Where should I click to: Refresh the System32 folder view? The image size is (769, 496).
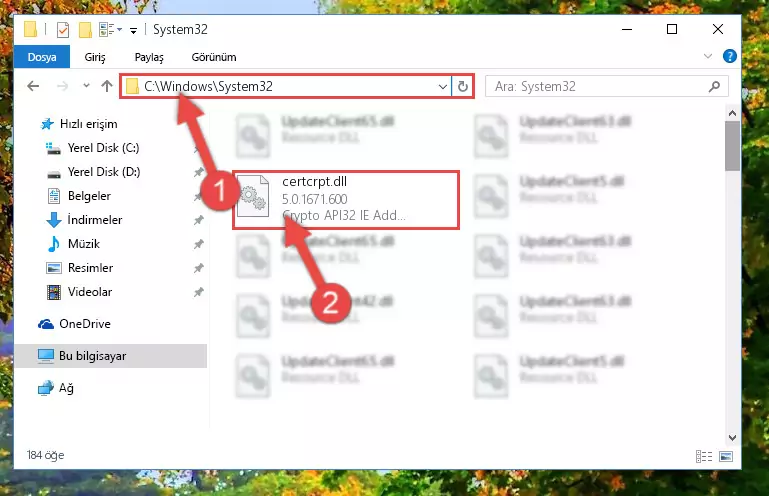tap(462, 87)
